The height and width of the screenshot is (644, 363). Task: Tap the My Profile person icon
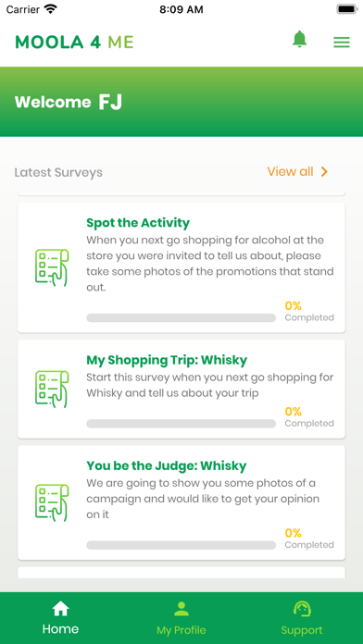pyautogui.click(x=181, y=609)
